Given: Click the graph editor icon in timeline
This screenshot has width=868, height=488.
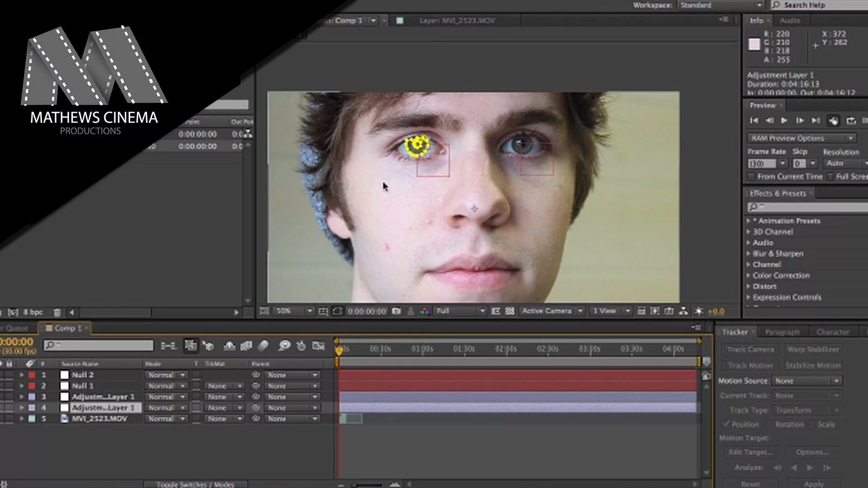Looking at the screenshot, I should [x=319, y=346].
